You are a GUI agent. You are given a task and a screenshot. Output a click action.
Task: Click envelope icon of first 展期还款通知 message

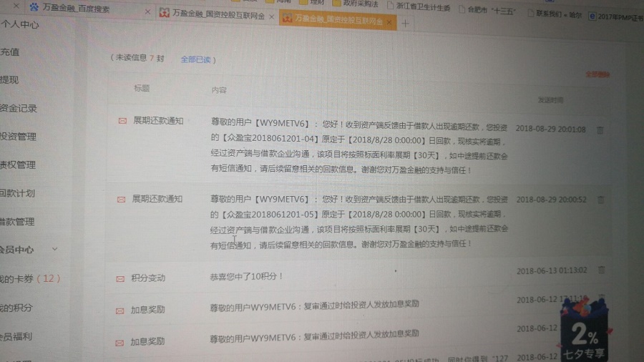[122, 121]
